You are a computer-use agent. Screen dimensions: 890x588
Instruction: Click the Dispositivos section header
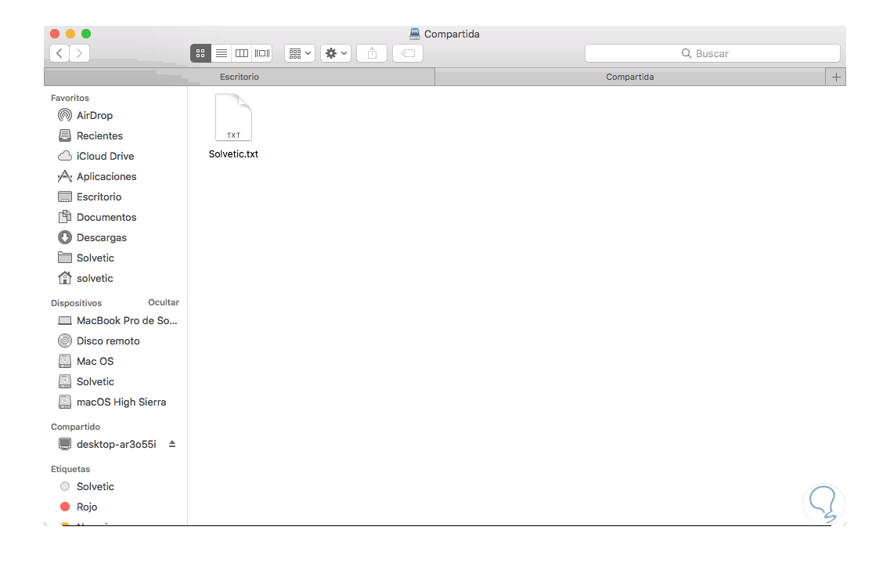[x=76, y=303]
